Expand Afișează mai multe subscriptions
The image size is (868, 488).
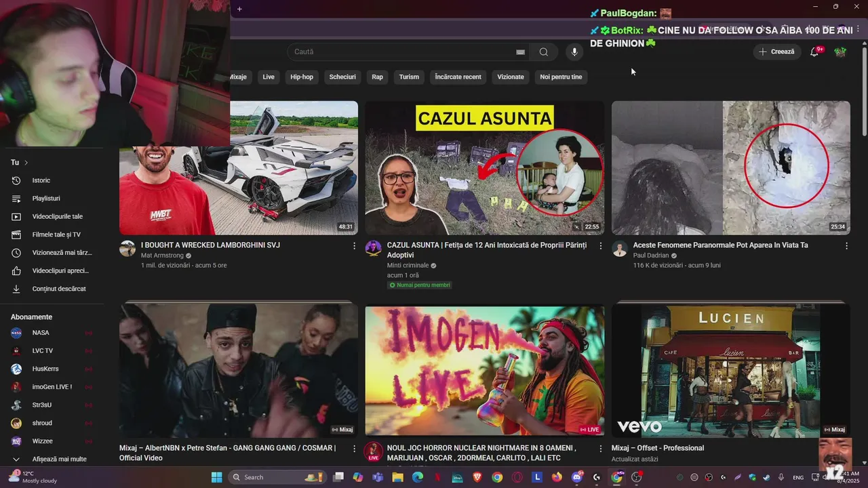point(51,459)
